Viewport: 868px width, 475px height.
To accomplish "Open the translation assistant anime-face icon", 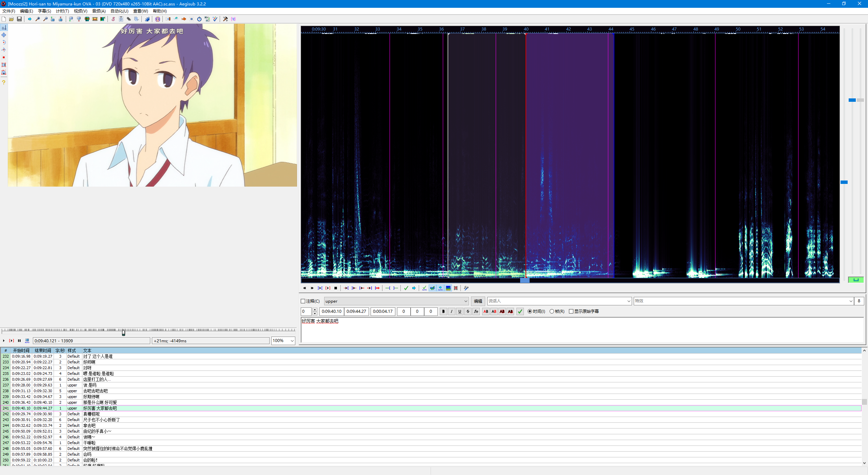I will click(158, 19).
